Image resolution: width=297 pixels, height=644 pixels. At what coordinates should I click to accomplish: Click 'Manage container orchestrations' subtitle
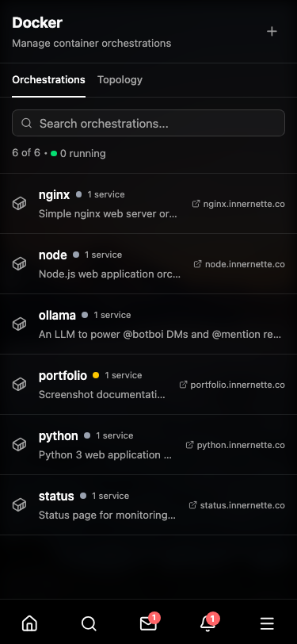point(92,43)
